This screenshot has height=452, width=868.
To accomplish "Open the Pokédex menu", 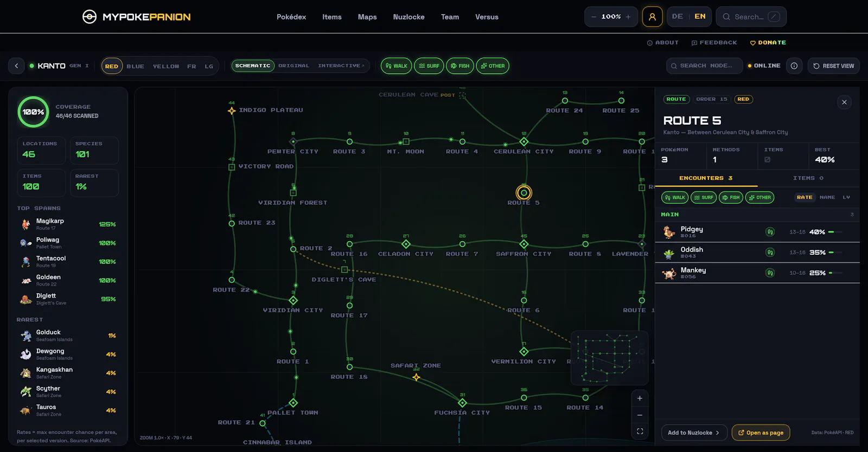I will [291, 17].
